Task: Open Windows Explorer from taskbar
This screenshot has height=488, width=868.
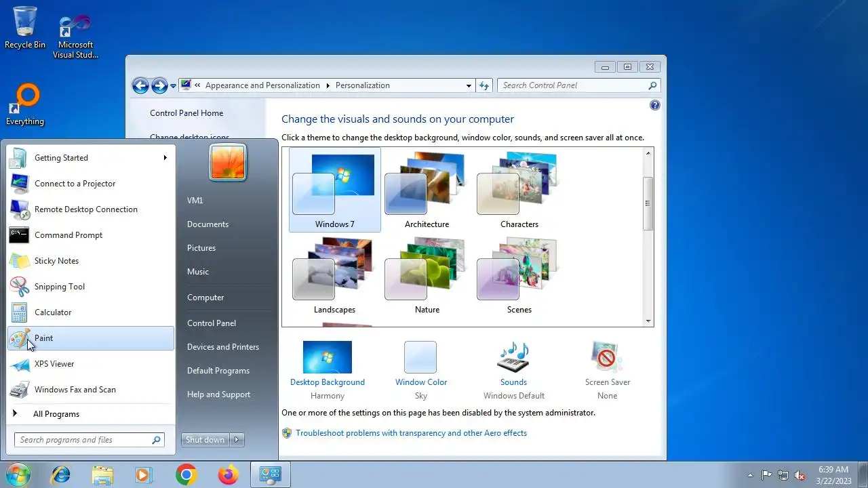Action: 102,475
